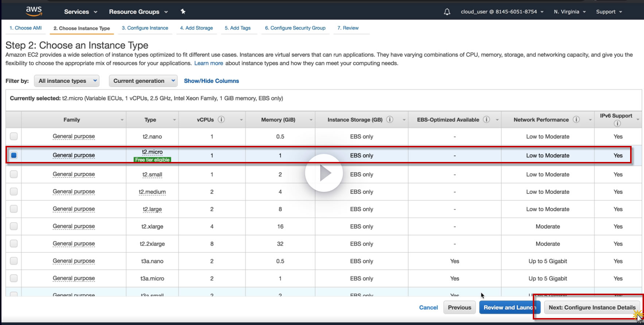Open the Show/Hide Columns link
The width and height of the screenshot is (644, 325).
tap(211, 81)
